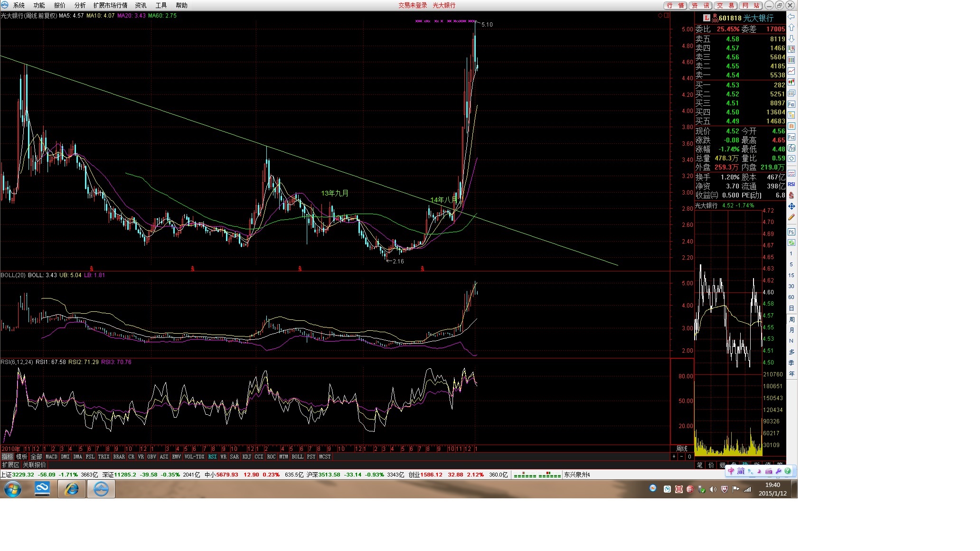Viewport: 980px width, 551px height.
Task: Click the 资讯 button at top right
Action: coord(701,5)
